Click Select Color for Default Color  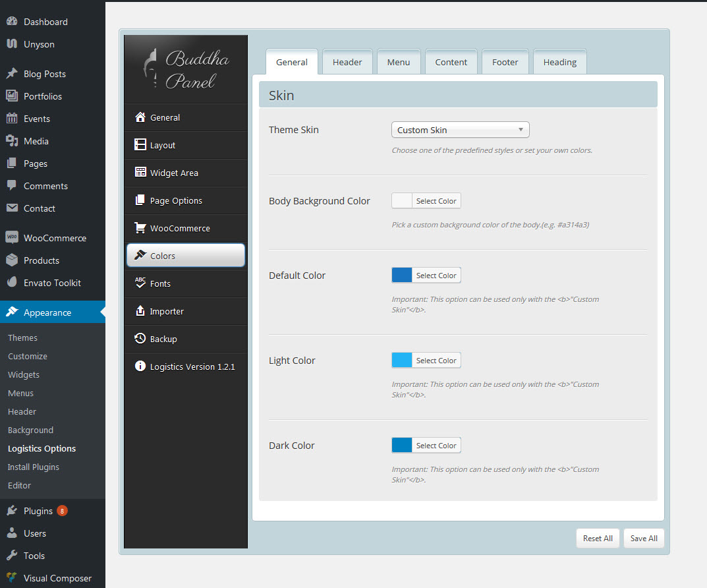pos(436,276)
